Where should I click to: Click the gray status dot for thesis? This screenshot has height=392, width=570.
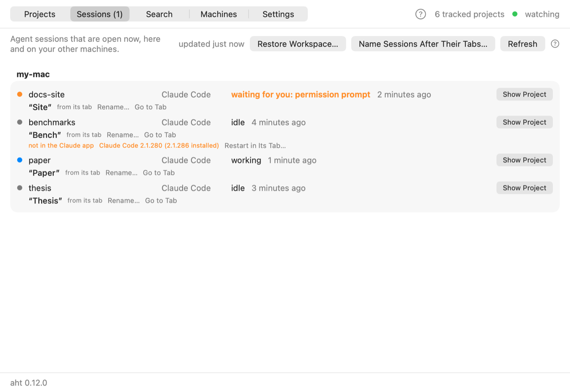[x=20, y=188]
